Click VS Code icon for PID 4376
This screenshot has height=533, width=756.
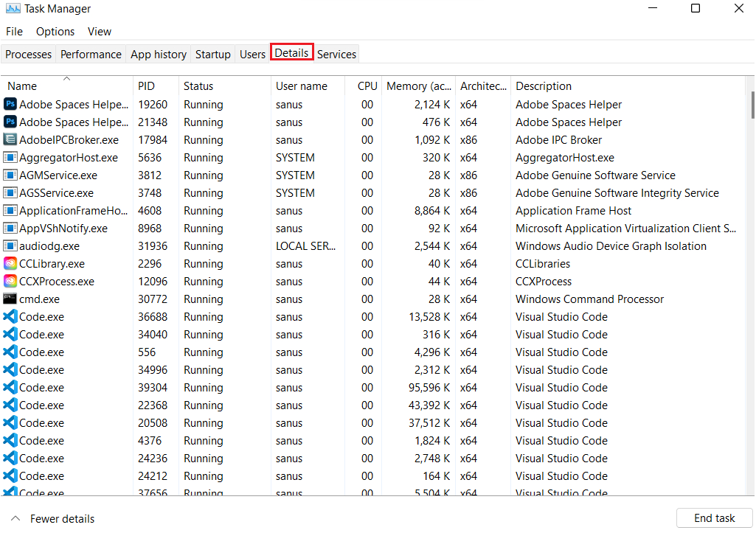click(x=10, y=440)
